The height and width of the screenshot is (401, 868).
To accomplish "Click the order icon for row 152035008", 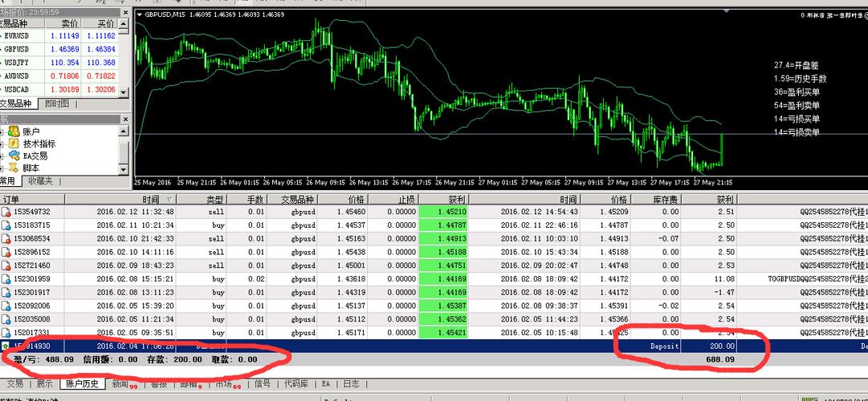I will tap(6, 319).
